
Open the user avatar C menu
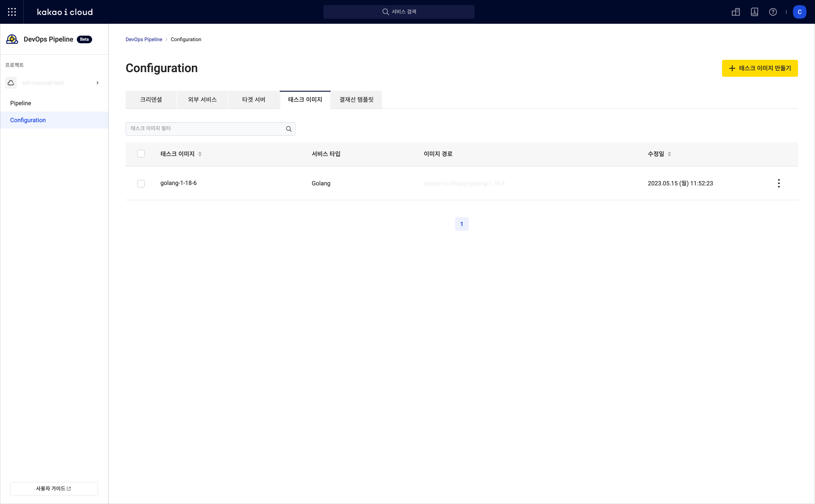(800, 12)
